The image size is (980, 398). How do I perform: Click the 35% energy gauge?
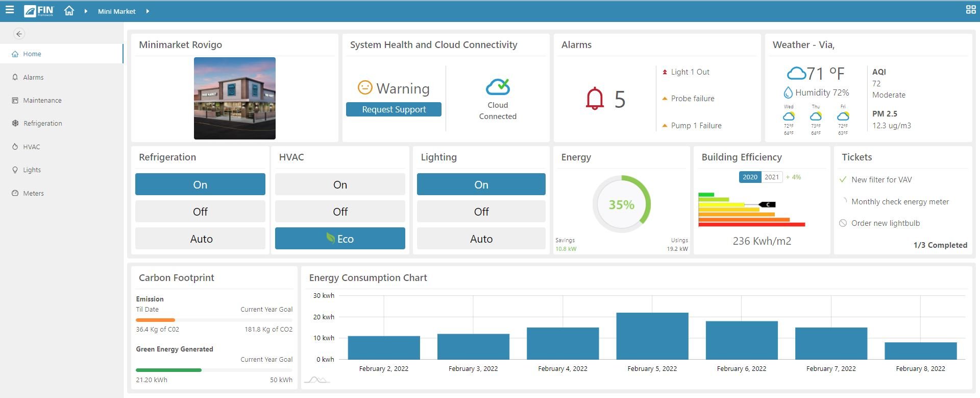[x=621, y=204]
